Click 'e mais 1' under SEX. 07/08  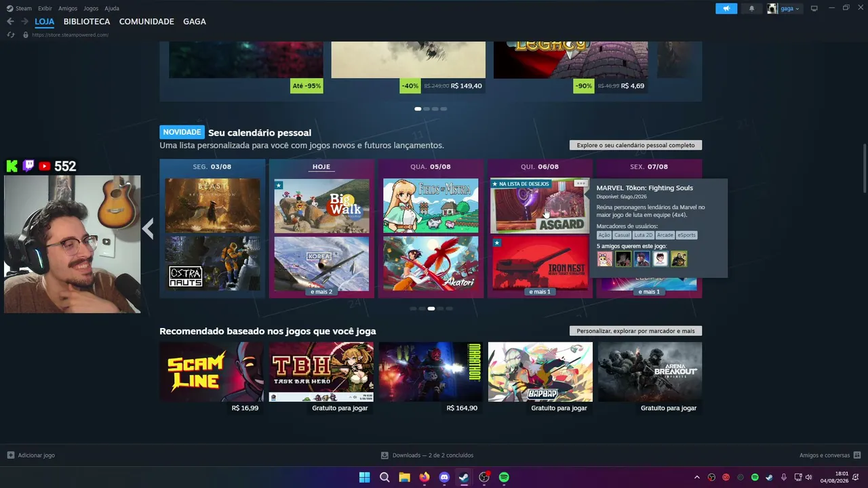649,291
